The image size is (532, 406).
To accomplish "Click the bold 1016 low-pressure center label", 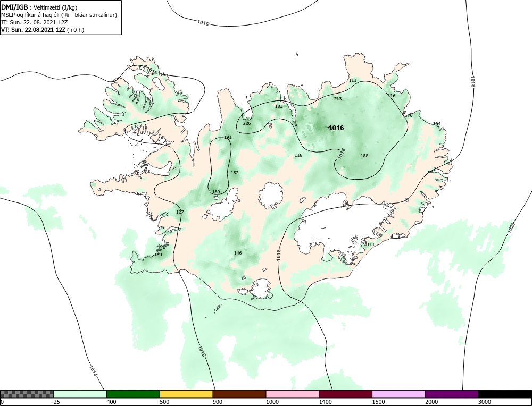I will pos(336,128).
